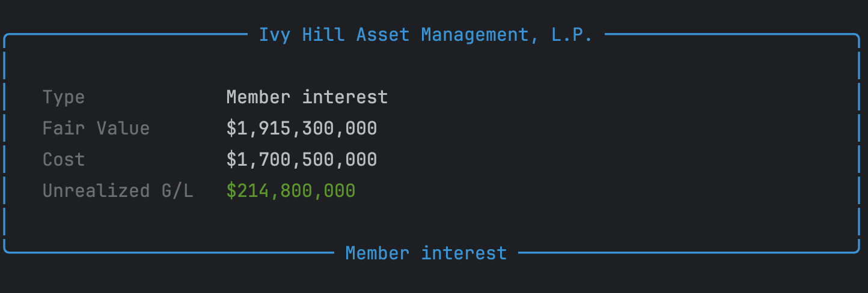Click the word "Ivy" in the title
Viewport: 868px width, 293px height.
pos(275,35)
